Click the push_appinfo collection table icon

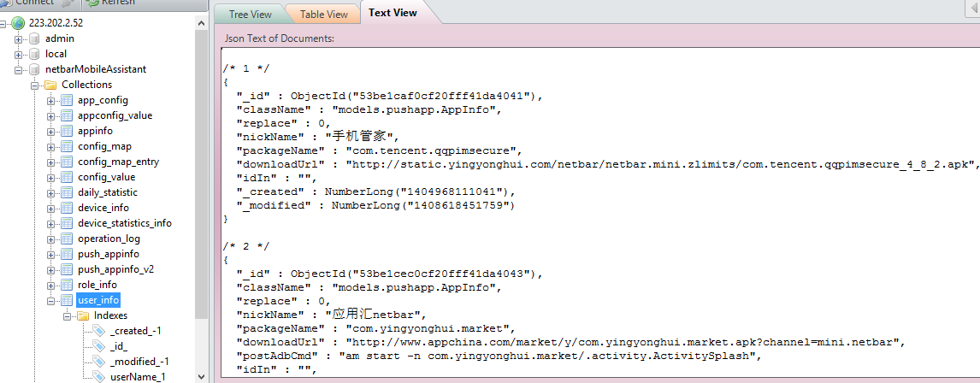(x=67, y=254)
